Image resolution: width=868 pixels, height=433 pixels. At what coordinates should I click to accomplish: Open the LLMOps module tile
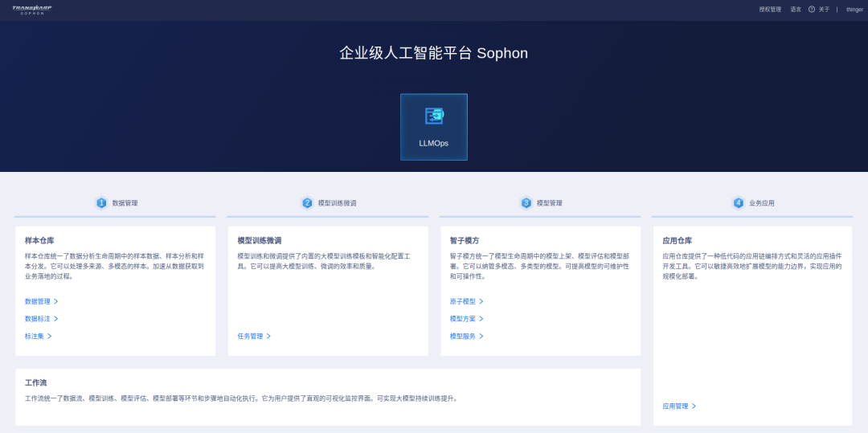433,127
